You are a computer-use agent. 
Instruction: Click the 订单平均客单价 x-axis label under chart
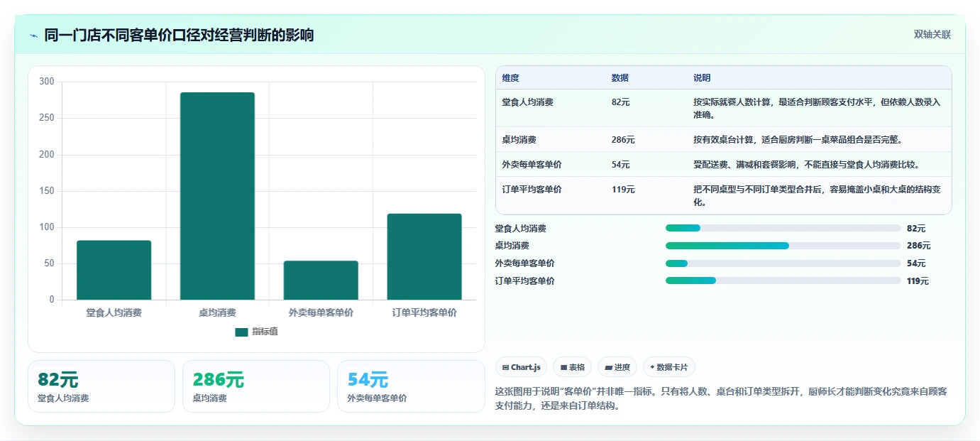(424, 312)
